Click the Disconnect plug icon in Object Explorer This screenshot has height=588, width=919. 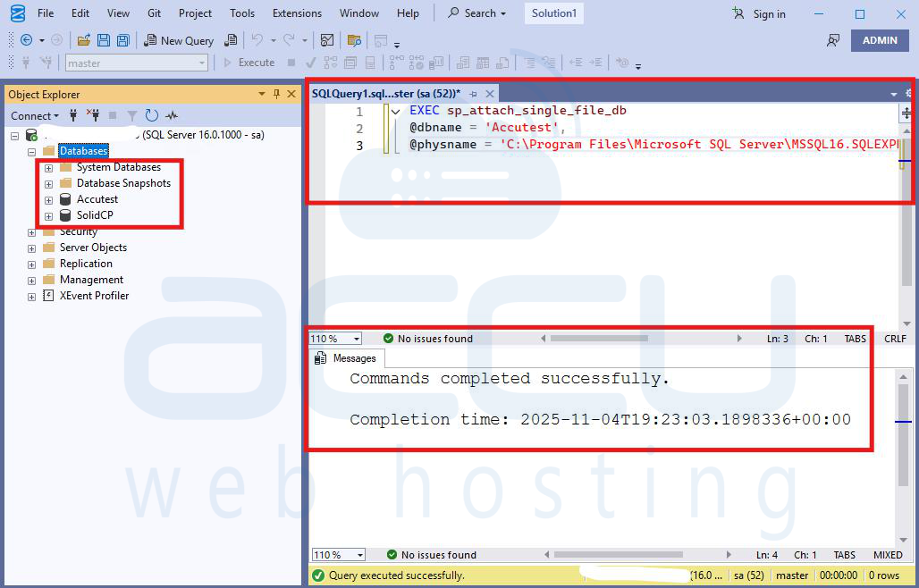coord(93,115)
